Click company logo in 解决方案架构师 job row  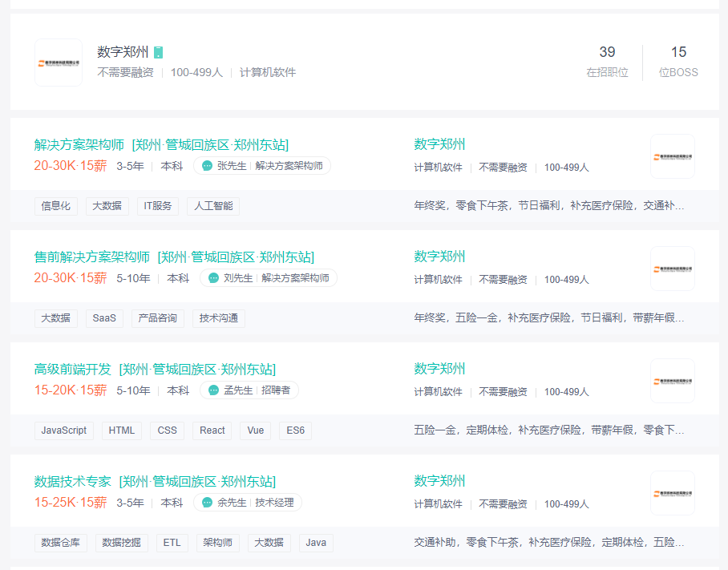click(x=672, y=156)
